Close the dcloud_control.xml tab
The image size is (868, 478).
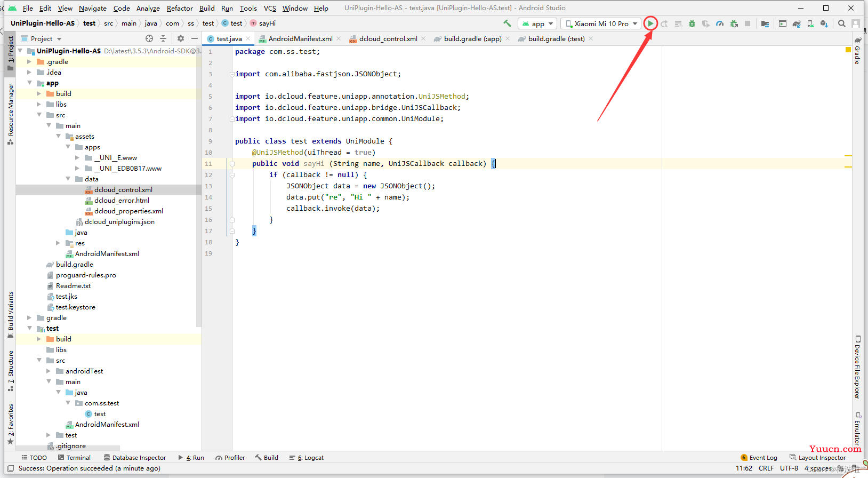pos(423,38)
